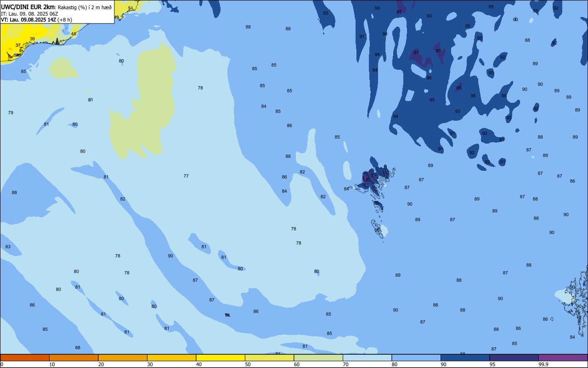The image size is (588, 368).
Task: Click the 0–10 dark orange legend swatch
Action: point(25,357)
